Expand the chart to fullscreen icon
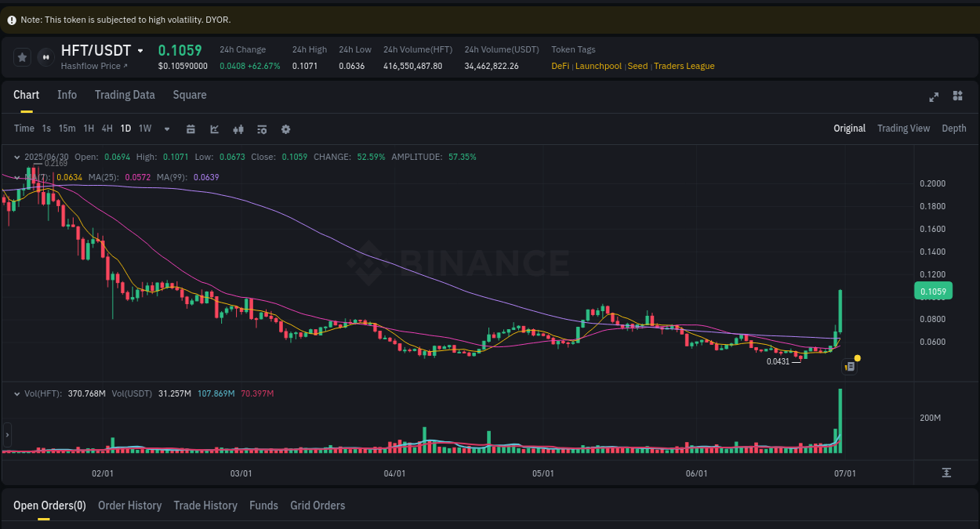 coord(934,96)
